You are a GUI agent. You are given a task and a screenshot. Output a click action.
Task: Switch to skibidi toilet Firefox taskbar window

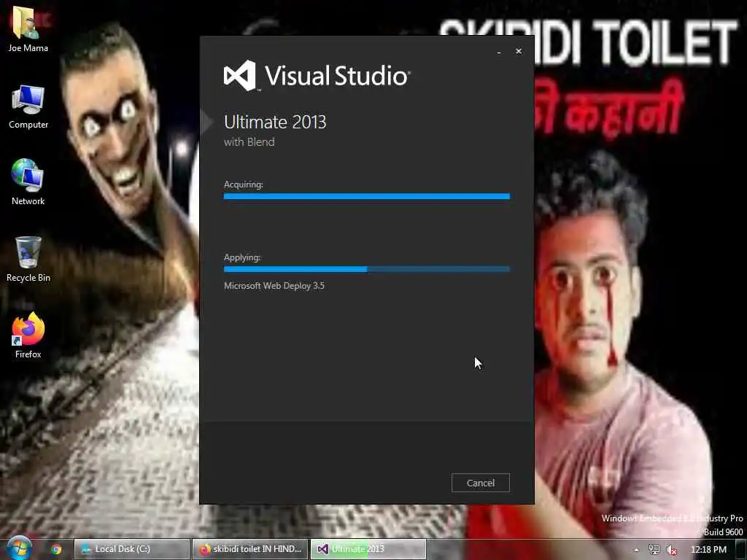251,549
